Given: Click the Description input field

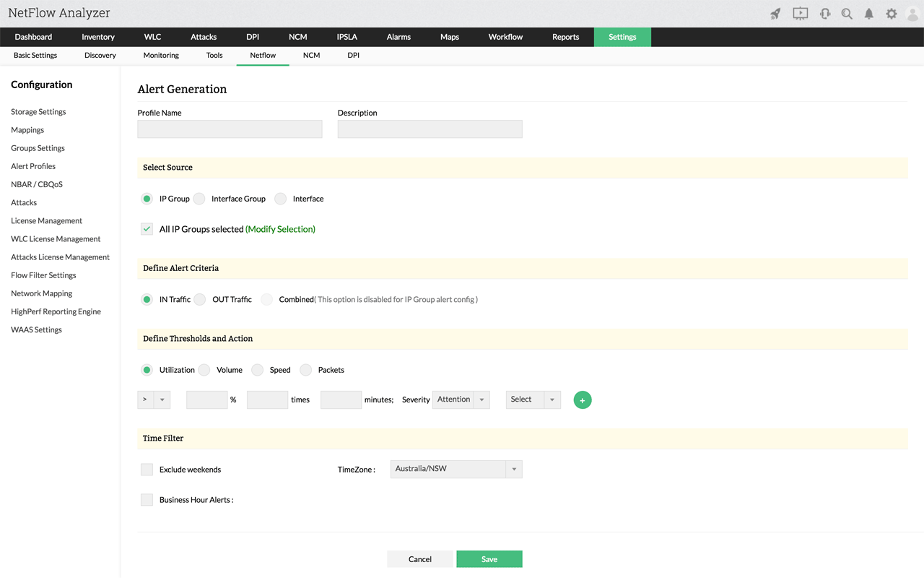Looking at the screenshot, I should (x=430, y=129).
